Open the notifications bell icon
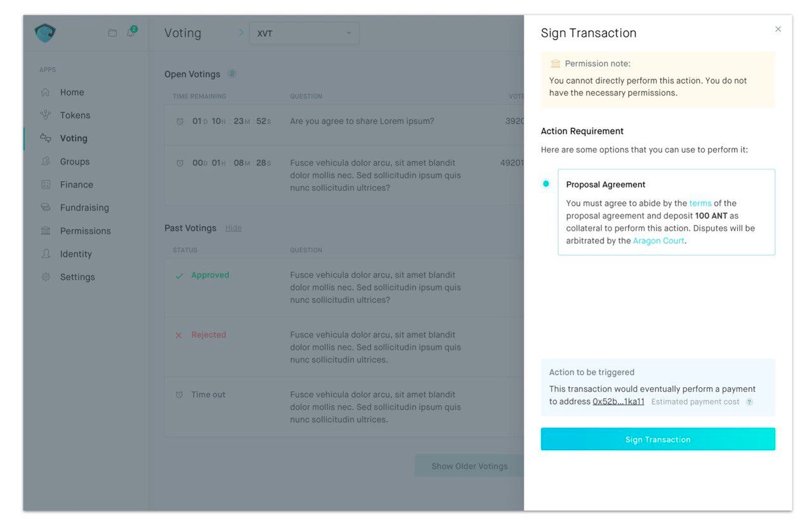Image resolution: width=812 pixels, height=527 pixels. (x=131, y=32)
